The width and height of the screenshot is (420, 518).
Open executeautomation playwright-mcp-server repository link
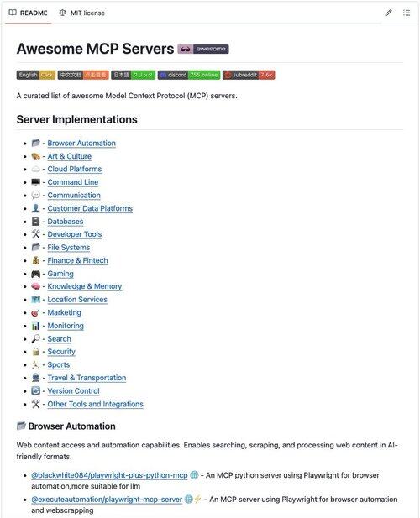107,500
